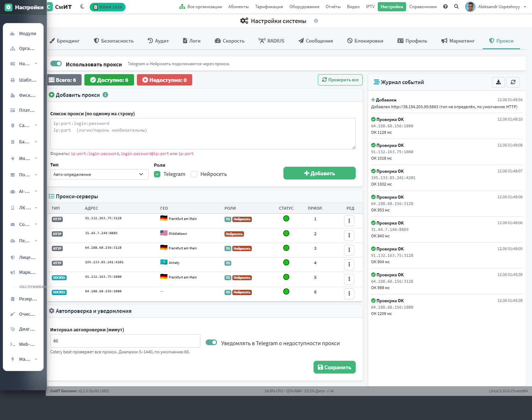Screen dimensions: 532x420
Task: Click the Модули sidebar icon
Action: click(12, 34)
